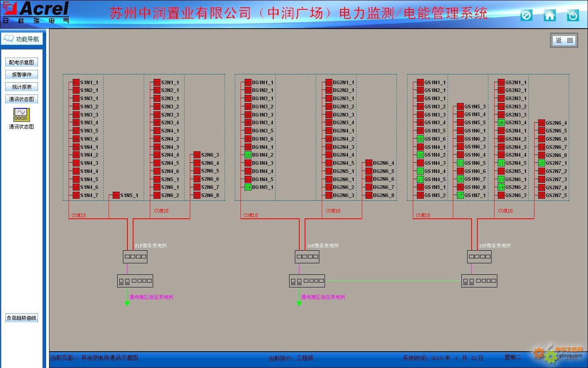Click the power shutdown icon

[573, 16]
